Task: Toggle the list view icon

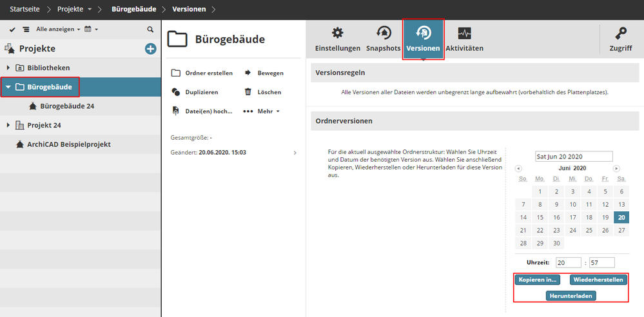Action: (x=26, y=29)
